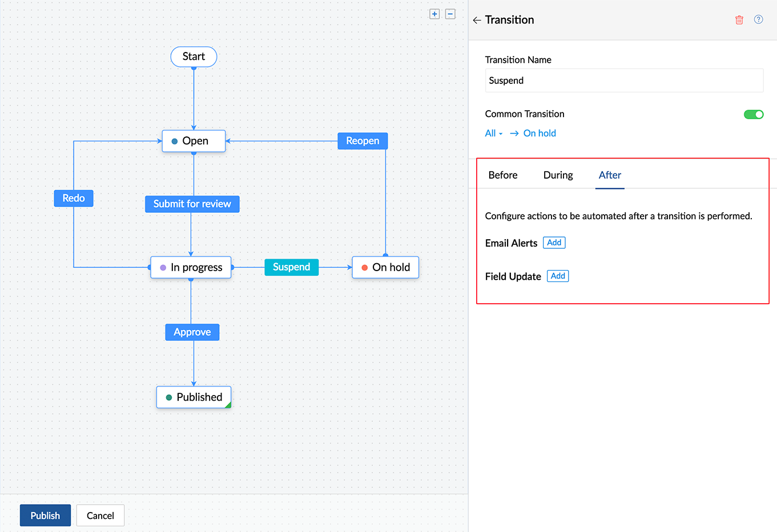Screen dimensions: 777x532
Task: Select the Start node in the blueprint
Action: click(194, 57)
